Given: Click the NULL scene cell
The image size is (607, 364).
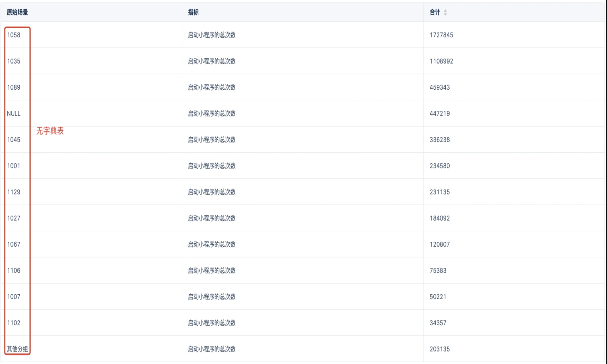Looking at the screenshot, I should (x=14, y=114).
